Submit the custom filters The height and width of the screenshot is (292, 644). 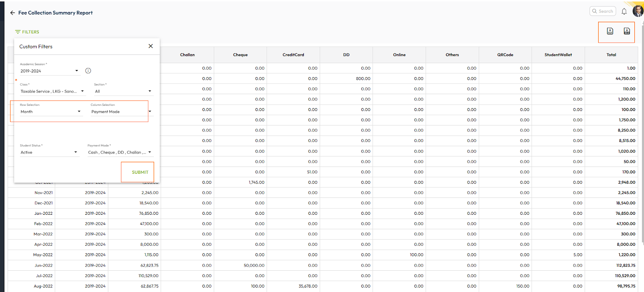pyautogui.click(x=140, y=172)
